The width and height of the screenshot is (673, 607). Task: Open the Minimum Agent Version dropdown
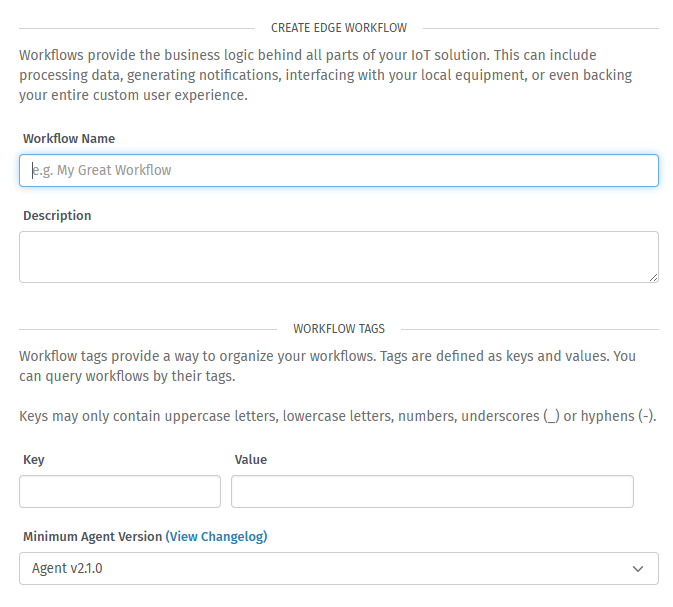point(339,568)
